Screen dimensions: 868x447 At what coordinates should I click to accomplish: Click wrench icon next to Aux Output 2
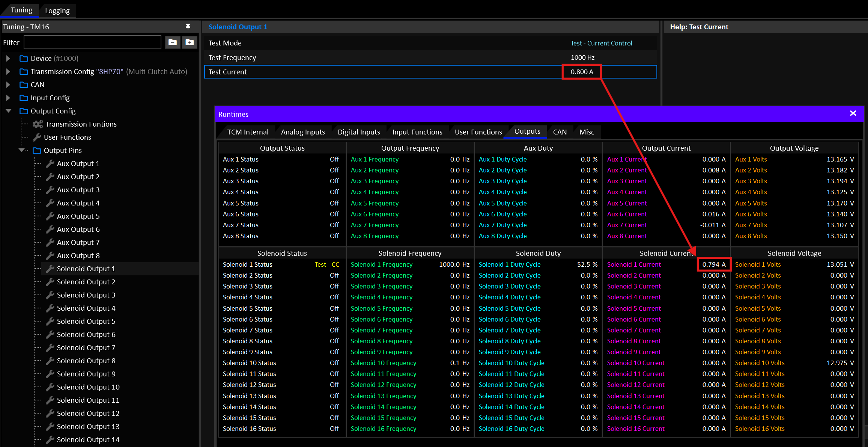click(x=50, y=177)
